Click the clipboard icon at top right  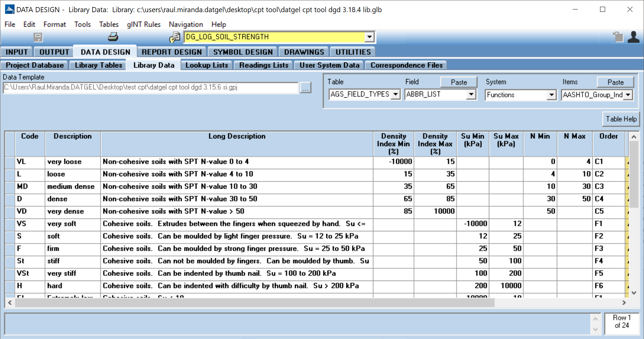pyautogui.click(x=618, y=37)
